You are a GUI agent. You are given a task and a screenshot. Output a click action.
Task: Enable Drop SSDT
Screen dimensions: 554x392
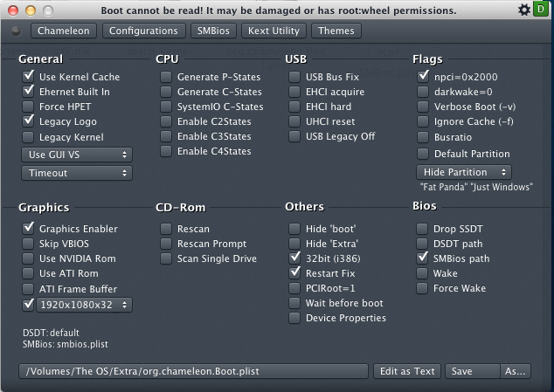[422, 229]
